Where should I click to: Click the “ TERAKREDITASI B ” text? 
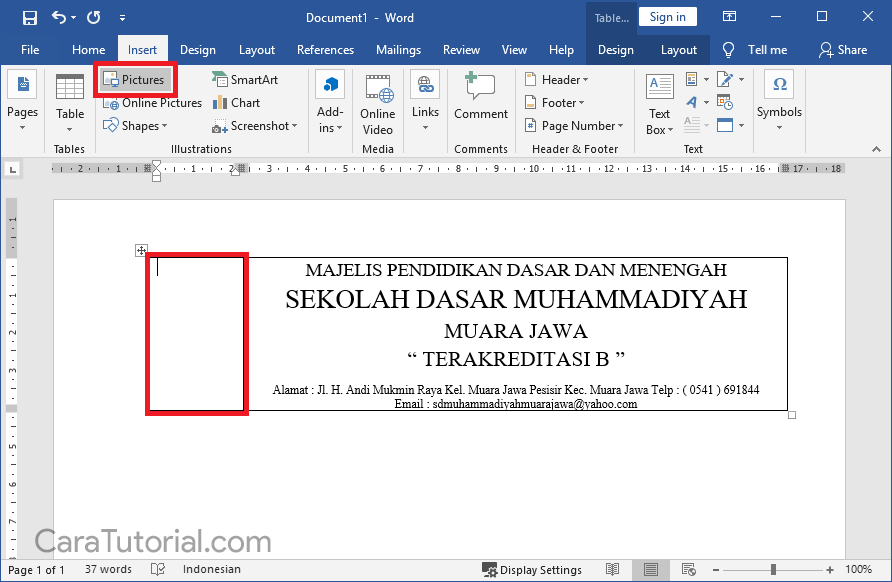tap(516, 360)
